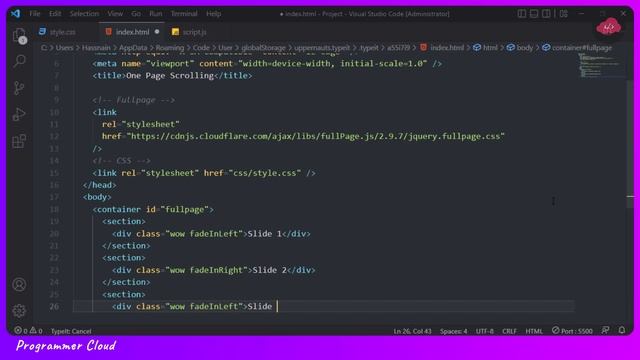Click the Roaming breadcrumb folder
The width and height of the screenshot is (640, 360).
click(x=170, y=48)
